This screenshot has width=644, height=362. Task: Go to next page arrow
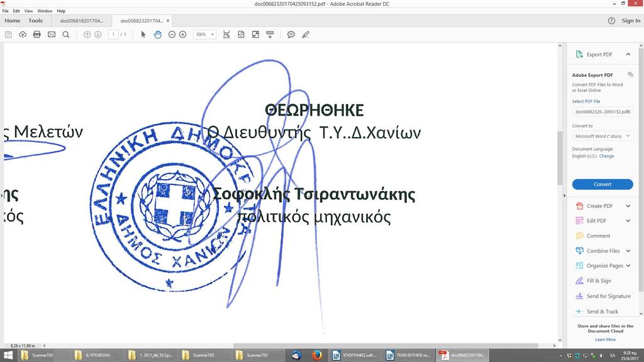(x=97, y=35)
